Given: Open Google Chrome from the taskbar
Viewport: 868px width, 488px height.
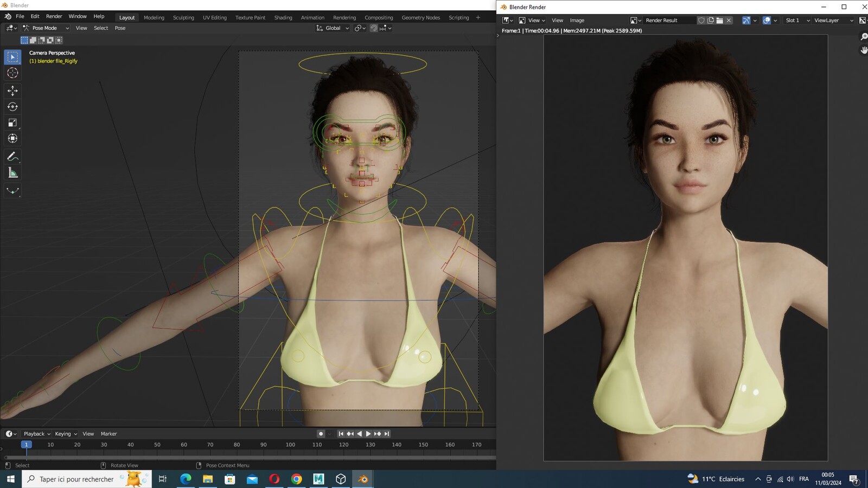Looking at the screenshot, I should 296,479.
